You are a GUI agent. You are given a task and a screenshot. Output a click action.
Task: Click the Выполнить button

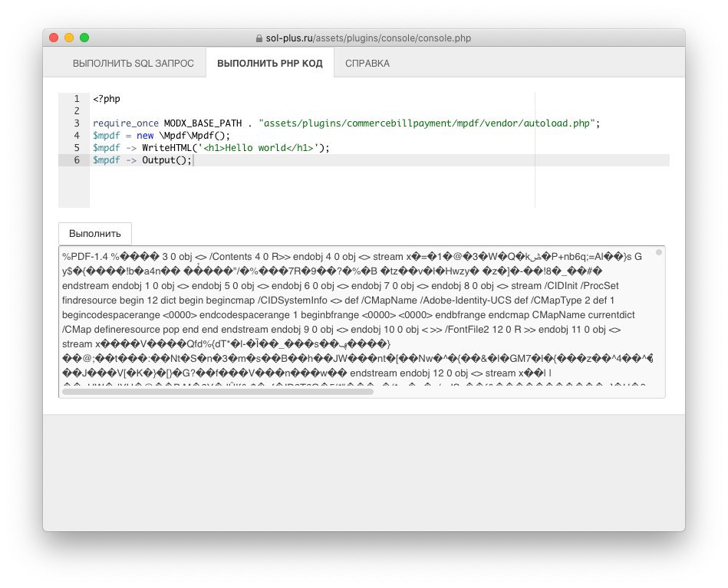[94, 233]
